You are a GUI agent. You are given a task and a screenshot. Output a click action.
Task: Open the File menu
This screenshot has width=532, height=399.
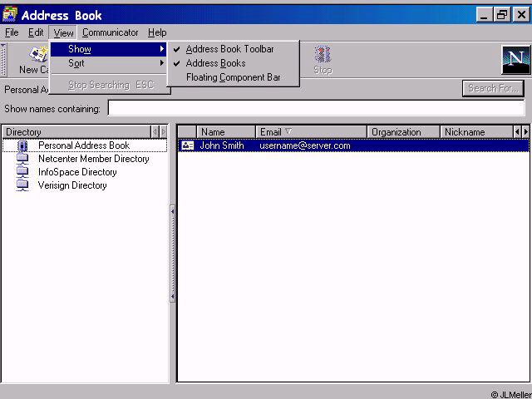pos(12,32)
